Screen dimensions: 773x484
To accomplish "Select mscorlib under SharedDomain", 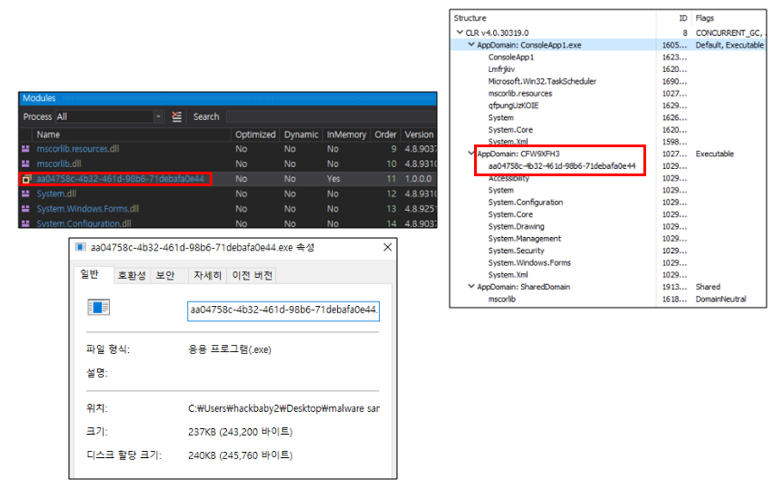I will pos(502,299).
